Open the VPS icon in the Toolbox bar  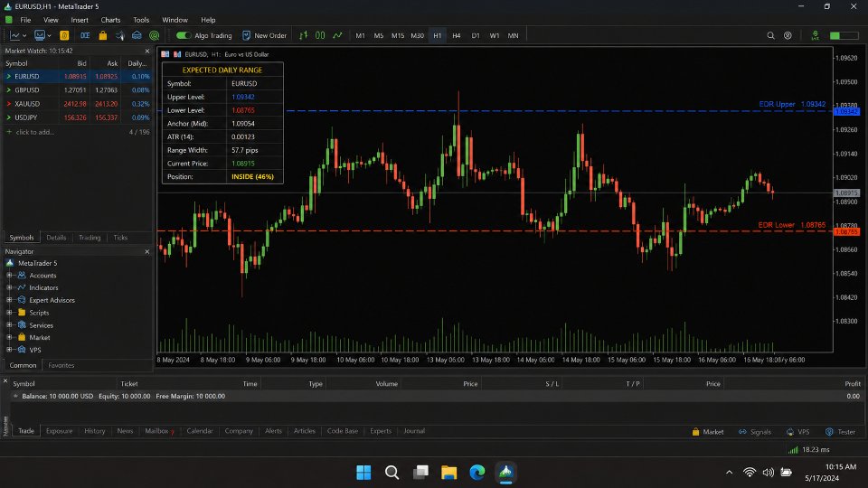coord(790,432)
